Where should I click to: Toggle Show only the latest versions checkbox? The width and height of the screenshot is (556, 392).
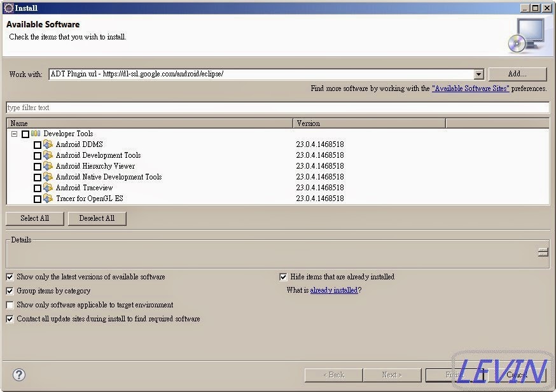click(10, 277)
